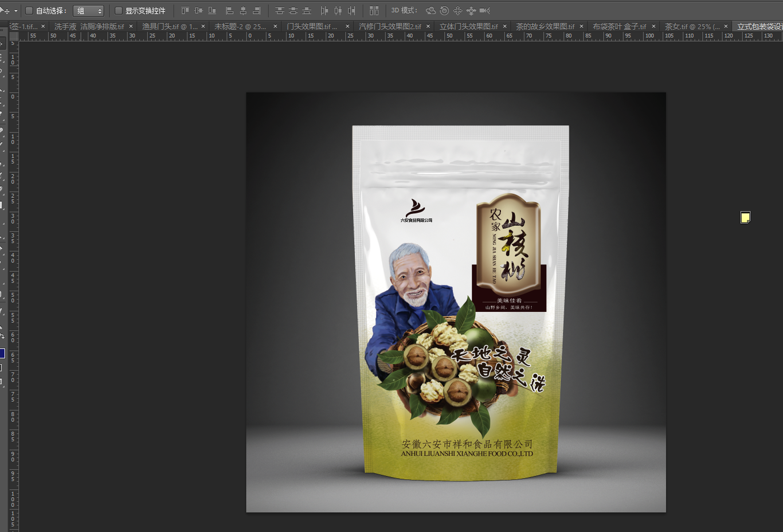This screenshot has width=783, height=532.
Task: Close the 渔具门头.tif tab
Action: 203,26
